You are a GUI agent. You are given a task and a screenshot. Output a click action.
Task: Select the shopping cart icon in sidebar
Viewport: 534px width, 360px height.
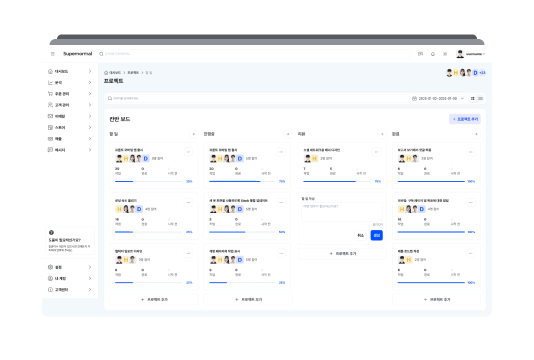(50, 94)
